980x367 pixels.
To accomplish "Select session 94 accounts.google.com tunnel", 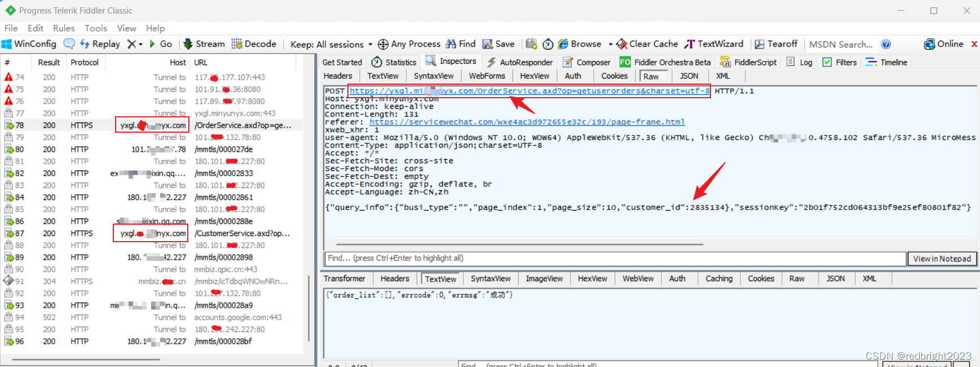I will point(151,317).
